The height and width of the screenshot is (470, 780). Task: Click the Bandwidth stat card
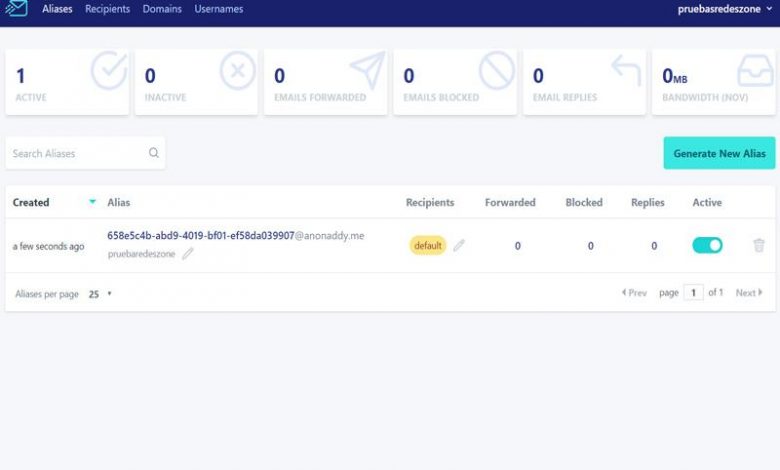714,82
